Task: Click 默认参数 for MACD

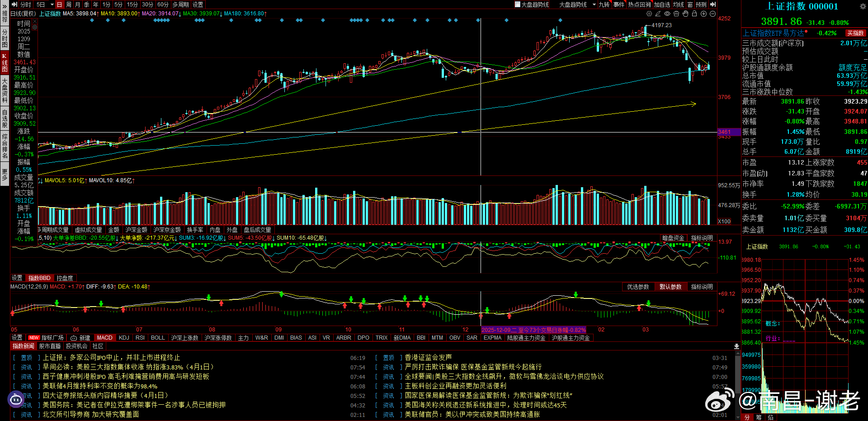Action: click(x=670, y=287)
